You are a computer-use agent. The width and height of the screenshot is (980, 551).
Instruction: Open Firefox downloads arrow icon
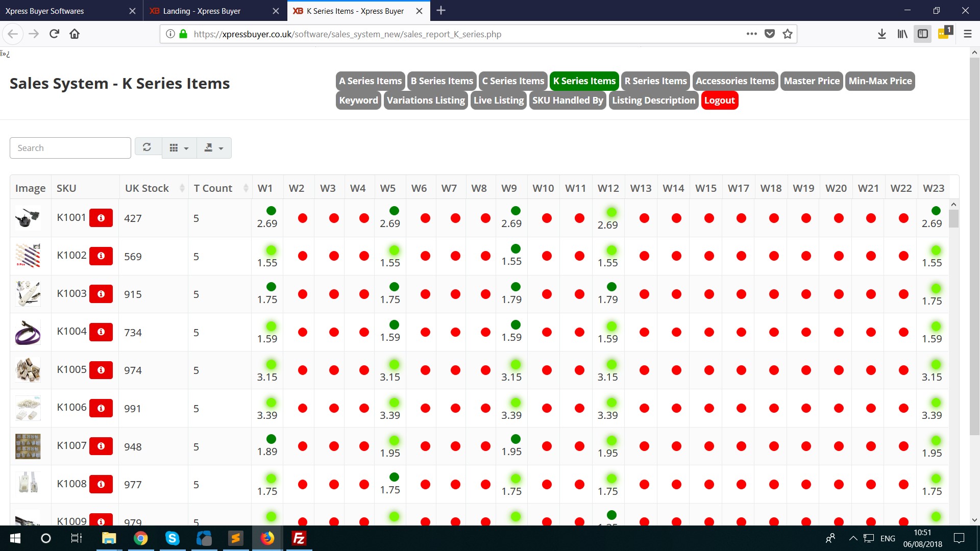[x=881, y=34]
